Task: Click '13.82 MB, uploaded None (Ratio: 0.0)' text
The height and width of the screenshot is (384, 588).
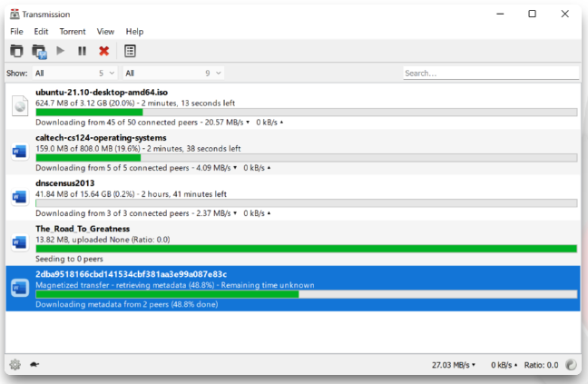Action: pyautogui.click(x=103, y=240)
